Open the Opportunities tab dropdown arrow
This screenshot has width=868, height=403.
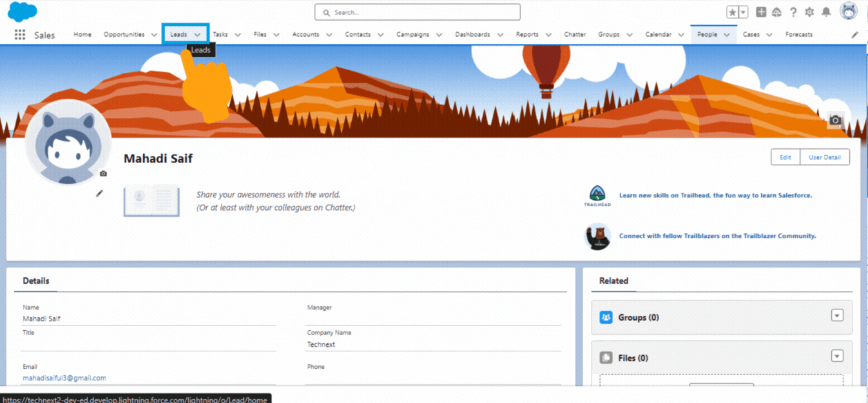(155, 34)
